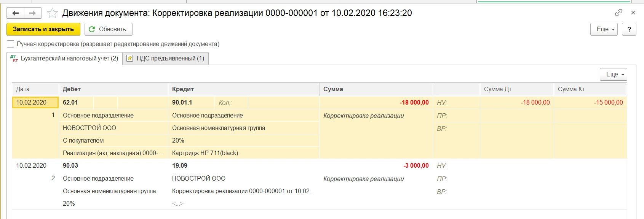Screen dimensions: 644x219
Task: Mark document as favorite with star icon
Action: (x=52, y=13)
